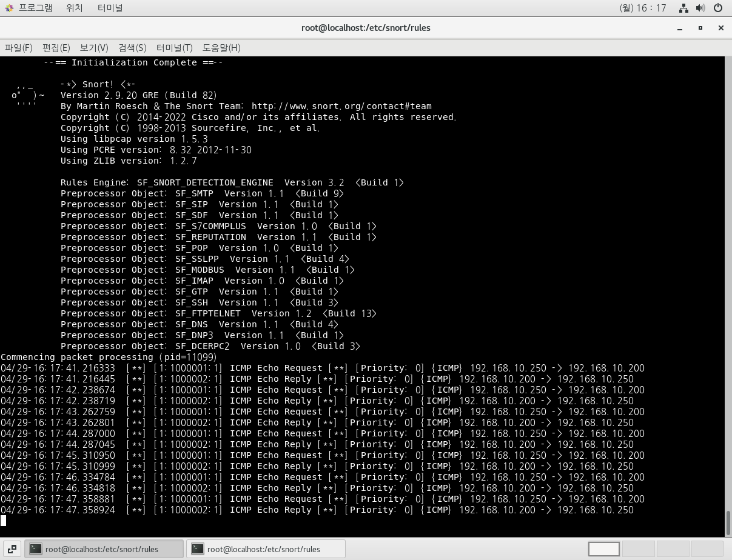
Task: Click the line "Using PCRE version: 8.32"
Action: point(156,150)
